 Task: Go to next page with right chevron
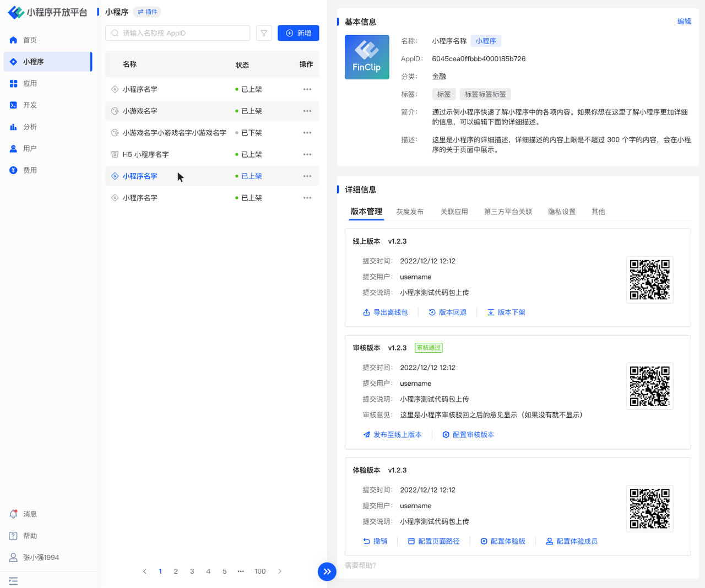[x=280, y=571]
